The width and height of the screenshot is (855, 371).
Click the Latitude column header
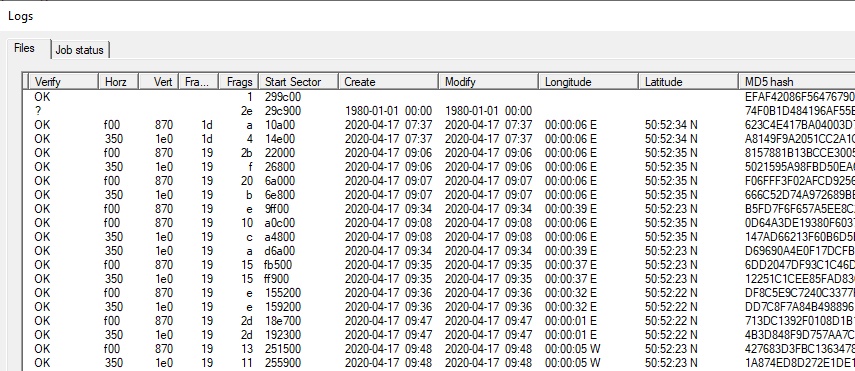point(689,81)
